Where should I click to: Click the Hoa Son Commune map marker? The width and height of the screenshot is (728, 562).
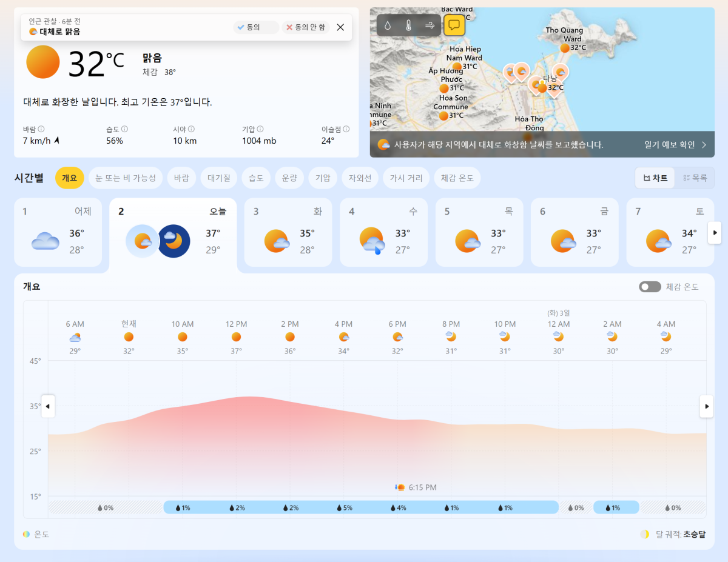tap(443, 115)
